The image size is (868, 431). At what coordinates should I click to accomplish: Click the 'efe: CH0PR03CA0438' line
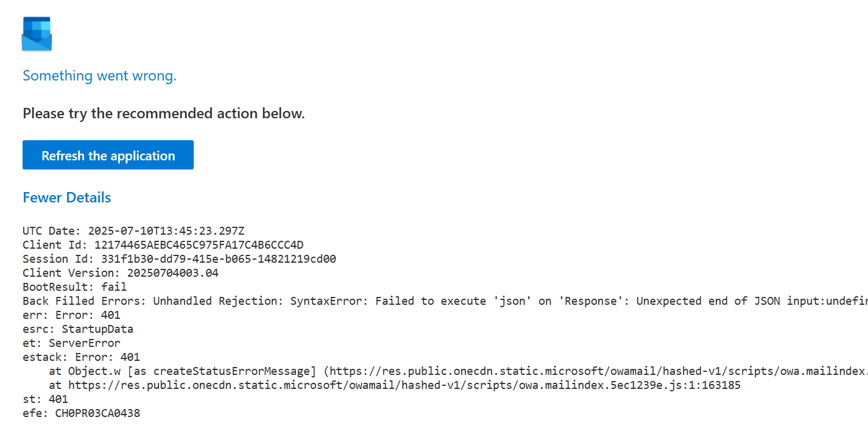click(x=81, y=413)
